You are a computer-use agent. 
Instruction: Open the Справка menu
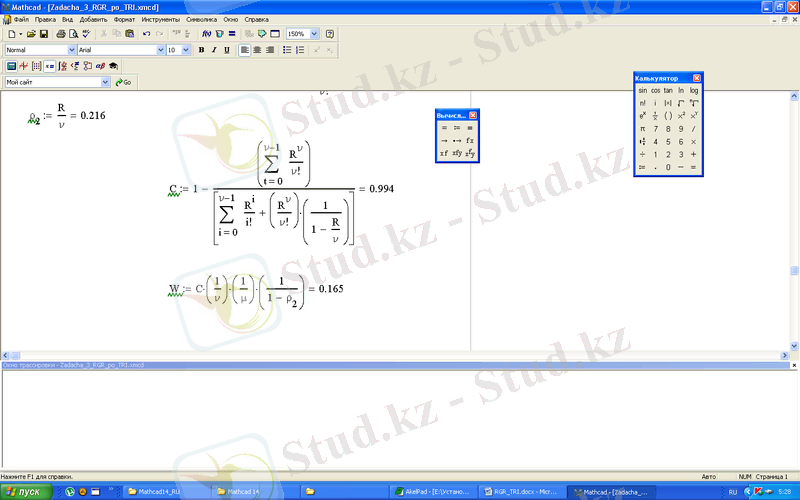[x=257, y=19]
